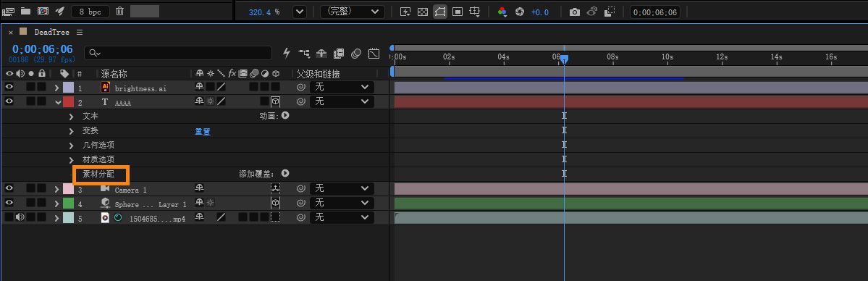Click the reset exposure aperture icon

519,12
